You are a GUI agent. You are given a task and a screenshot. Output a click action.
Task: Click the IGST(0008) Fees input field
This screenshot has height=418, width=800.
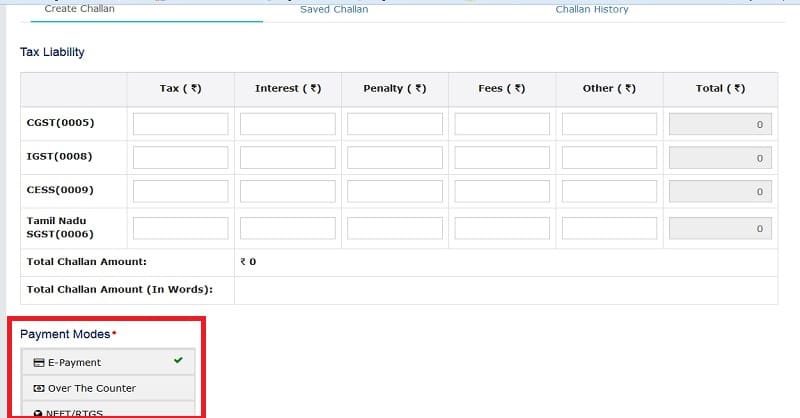click(x=502, y=158)
